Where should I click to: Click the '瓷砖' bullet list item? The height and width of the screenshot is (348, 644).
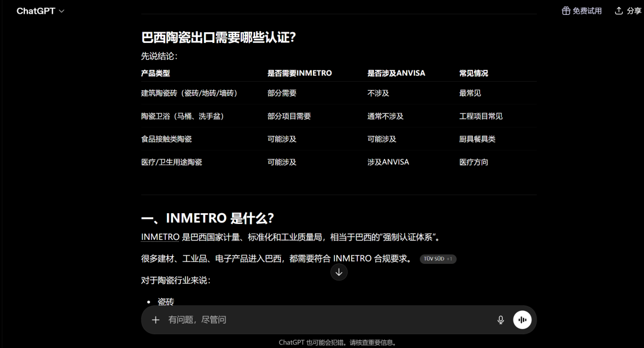[166, 301]
